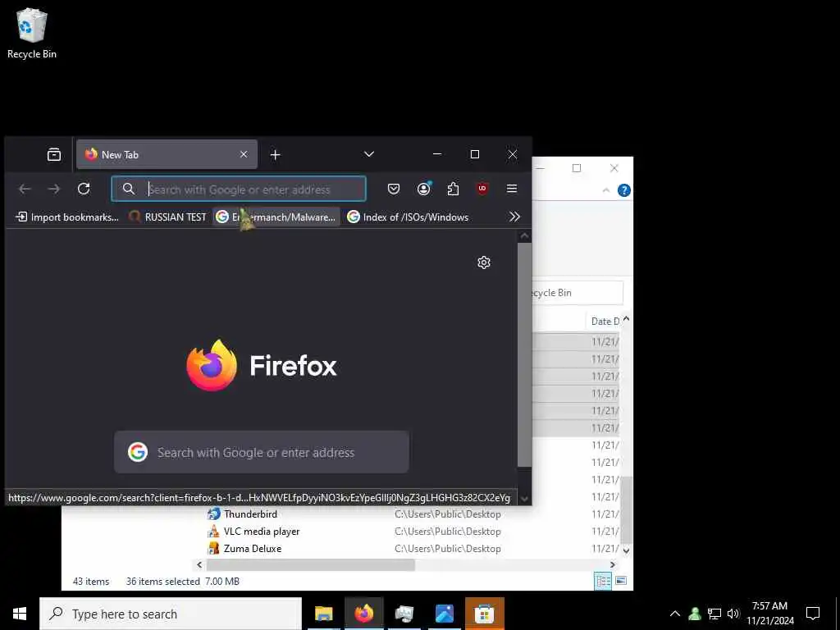
Task: Go back one page in Firefox
Action: (x=25, y=189)
